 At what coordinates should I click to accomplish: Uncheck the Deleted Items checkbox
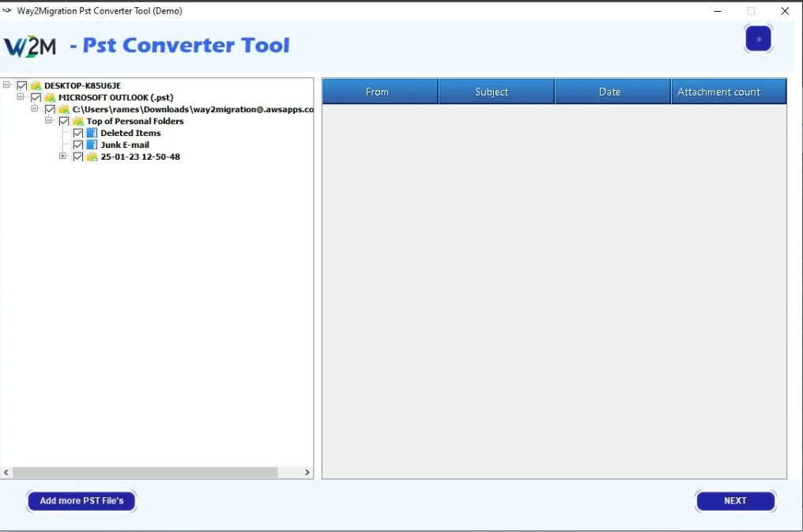click(77, 133)
